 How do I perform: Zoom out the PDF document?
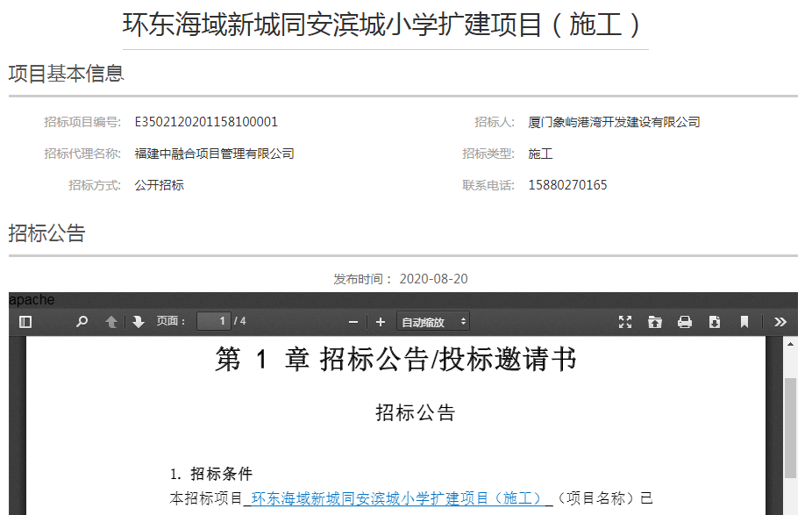coord(353,322)
